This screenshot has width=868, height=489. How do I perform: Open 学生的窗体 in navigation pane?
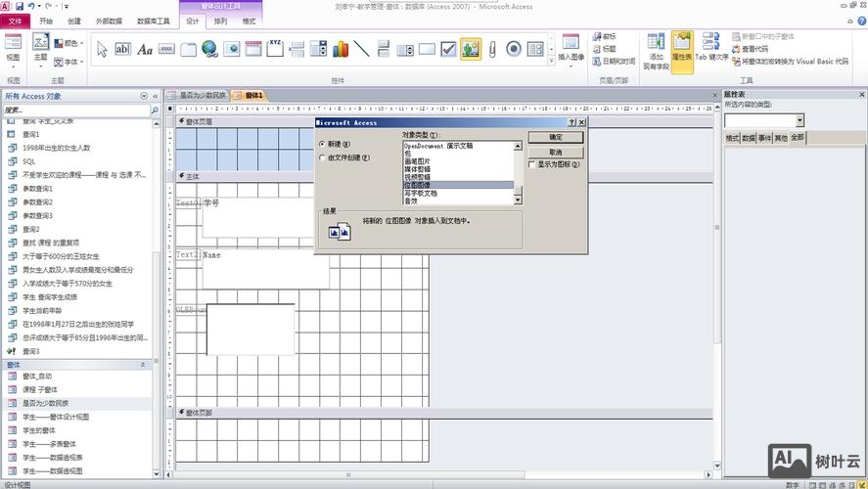tap(39, 430)
